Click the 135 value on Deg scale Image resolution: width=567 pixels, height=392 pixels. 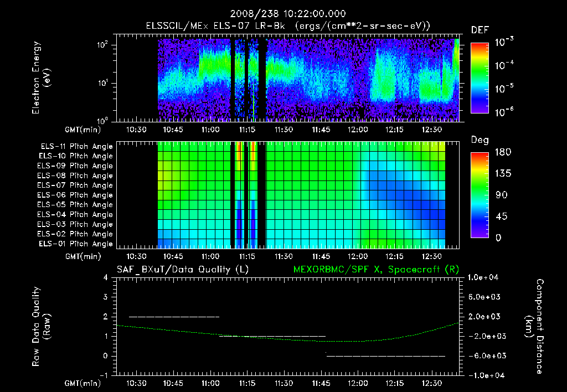point(503,174)
